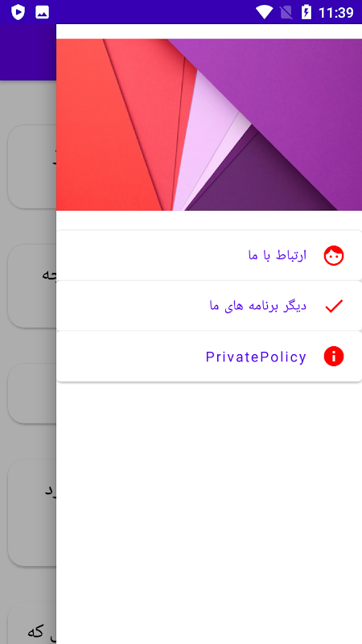Image resolution: width=362 pixels, height=644 pixels.
Task: Tap the colorful drawer header image
Action: point(209,125)
